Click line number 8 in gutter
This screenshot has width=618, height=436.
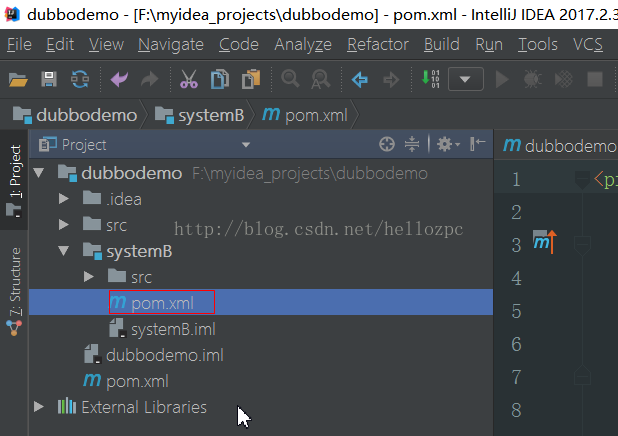(x=516, y=410)
